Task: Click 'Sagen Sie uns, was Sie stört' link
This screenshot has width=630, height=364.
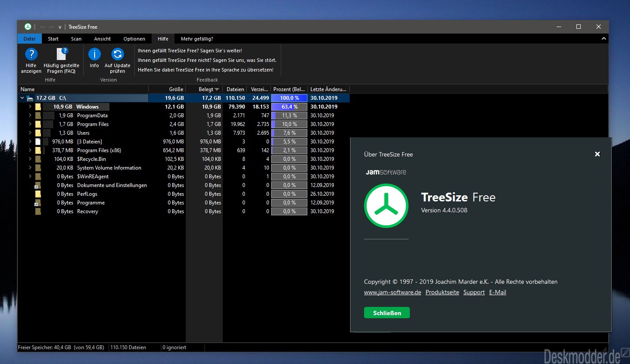Action: [x=207, y=60]
